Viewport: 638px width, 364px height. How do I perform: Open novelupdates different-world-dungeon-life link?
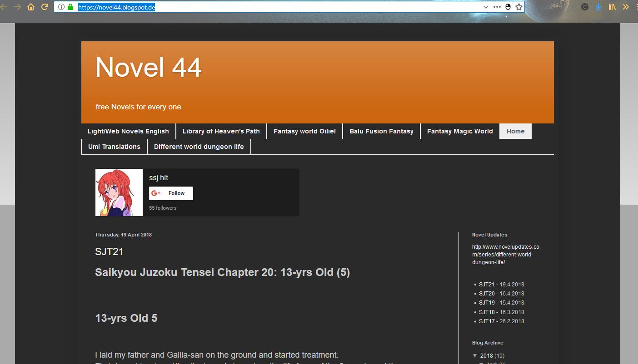(506, 255)
